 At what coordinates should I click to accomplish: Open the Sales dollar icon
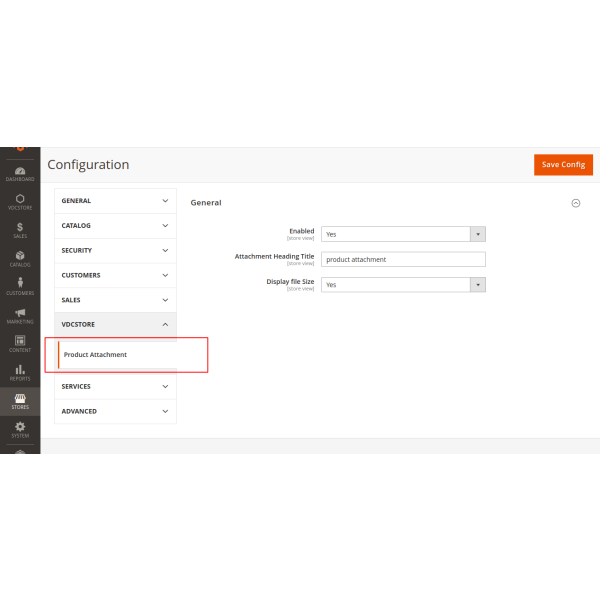tap(20, 229)
